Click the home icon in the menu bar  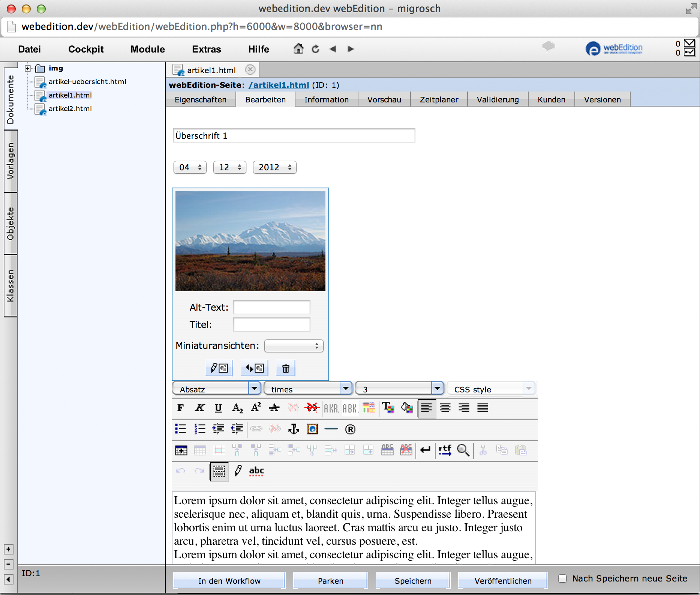(x=298, y=49)
